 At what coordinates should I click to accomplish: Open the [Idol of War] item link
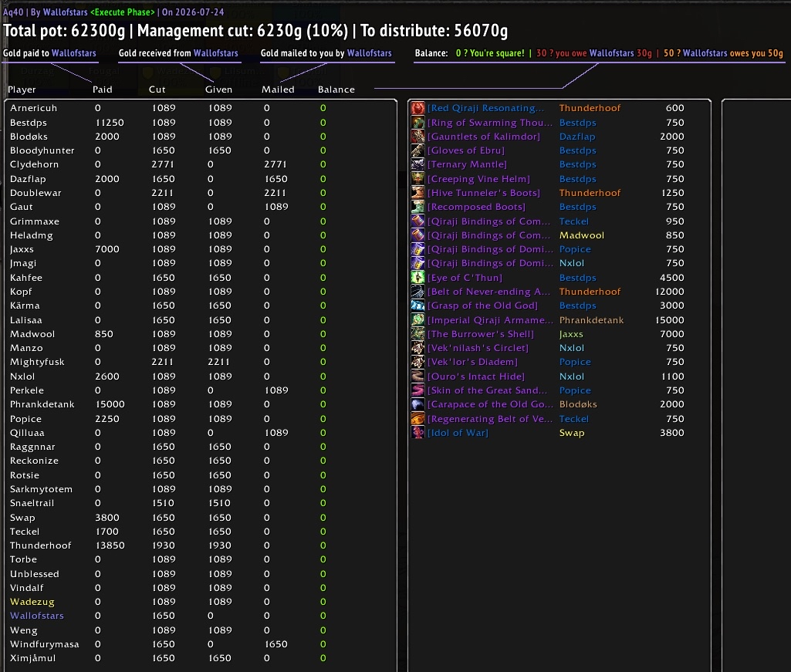pyautogui.click(x=458, y=433)
